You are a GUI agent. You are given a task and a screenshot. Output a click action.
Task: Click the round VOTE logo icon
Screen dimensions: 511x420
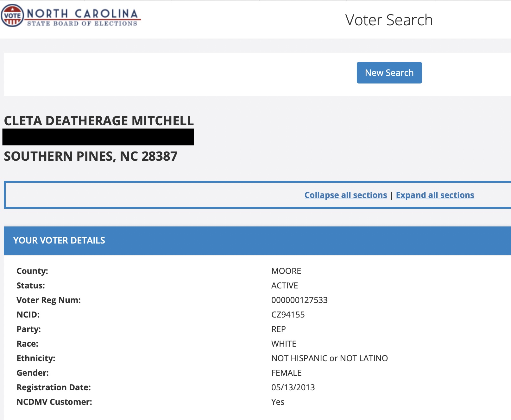(12, 15)
